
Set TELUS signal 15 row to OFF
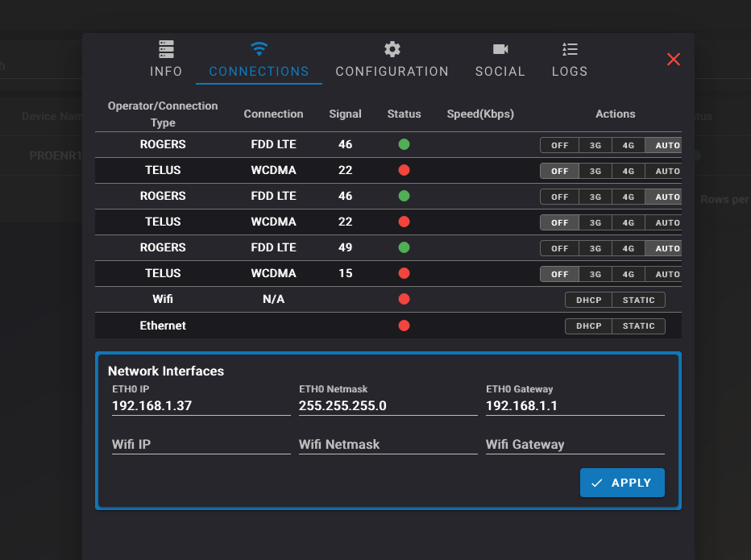coord(559,274)
